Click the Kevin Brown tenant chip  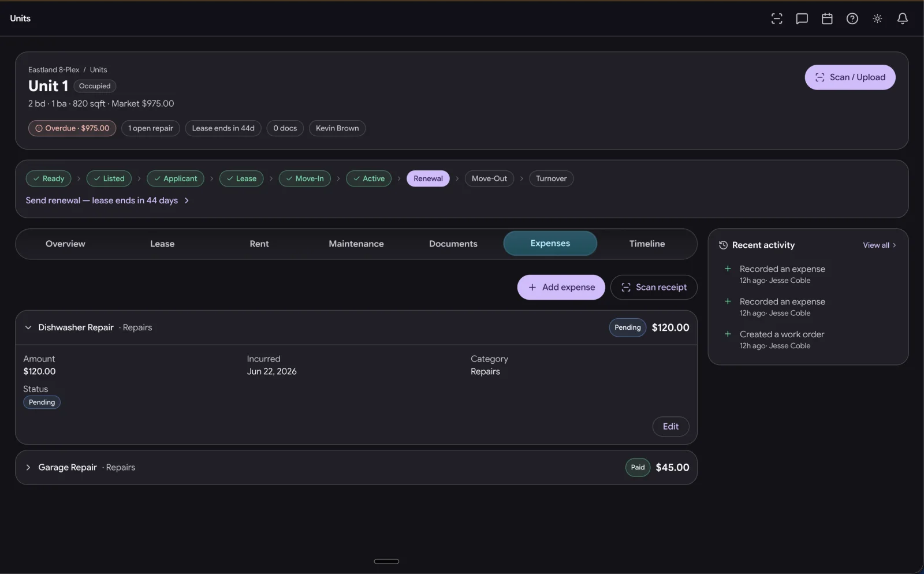pyautogui.click(x=337, y=128)
